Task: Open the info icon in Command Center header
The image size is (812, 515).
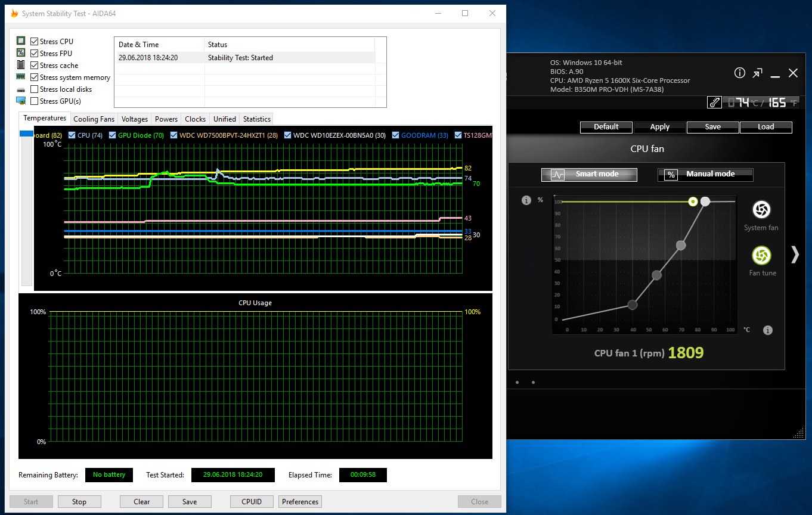Action: pyautogui.click(x=740, y=73)
